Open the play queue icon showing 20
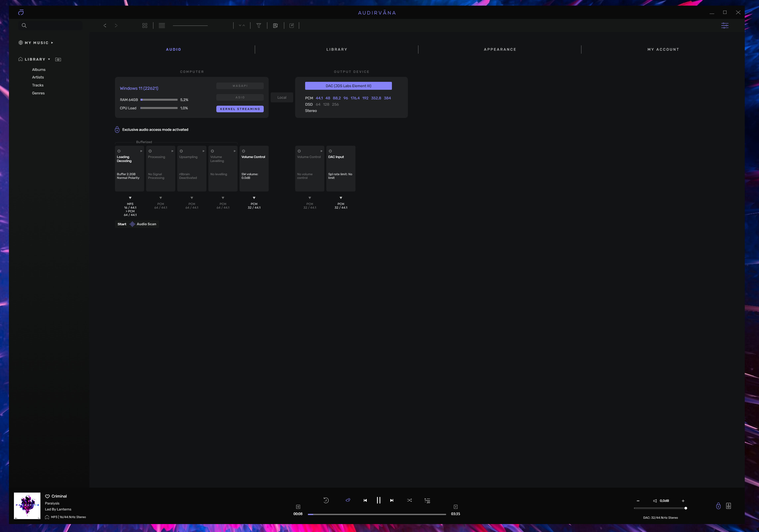Image resolution: width=759 pixels, height=532 pixels. click(x=427, y=501)
